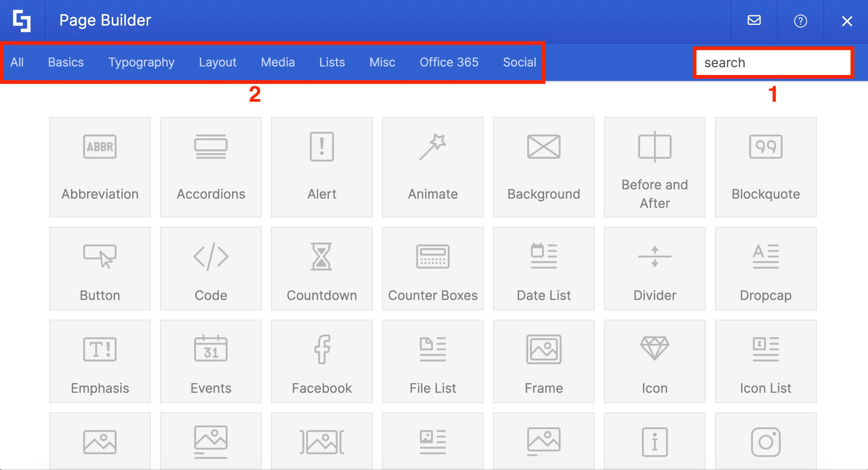
Task: Select the Button shortcode tile
Action: [x=100, y=268]
